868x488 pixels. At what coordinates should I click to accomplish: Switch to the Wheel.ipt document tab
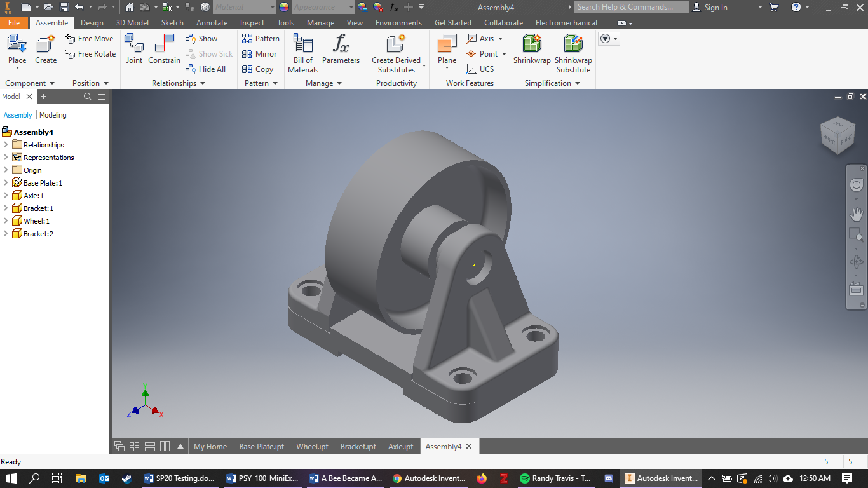tap(312, 447)
